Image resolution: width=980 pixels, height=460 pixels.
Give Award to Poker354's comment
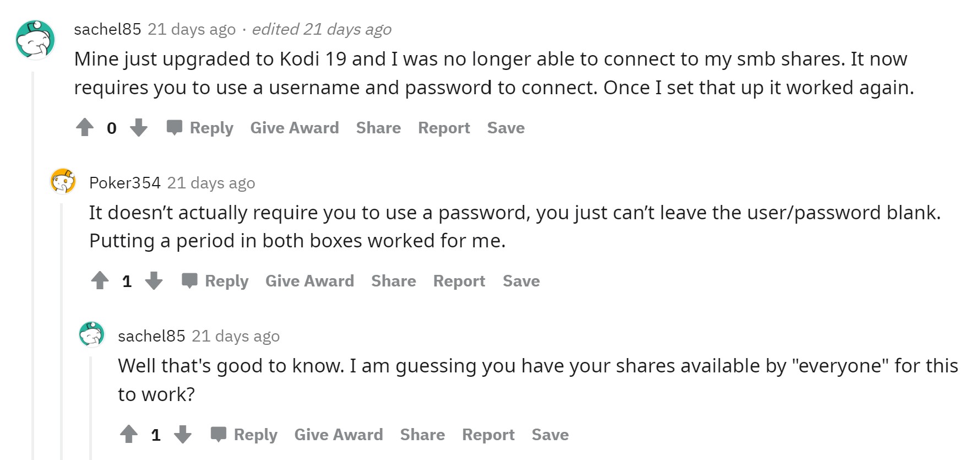tap(309, 281)
